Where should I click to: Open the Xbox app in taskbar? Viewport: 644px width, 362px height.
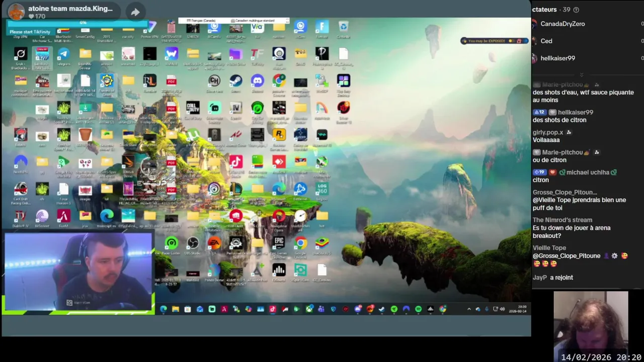pos(309,309)
